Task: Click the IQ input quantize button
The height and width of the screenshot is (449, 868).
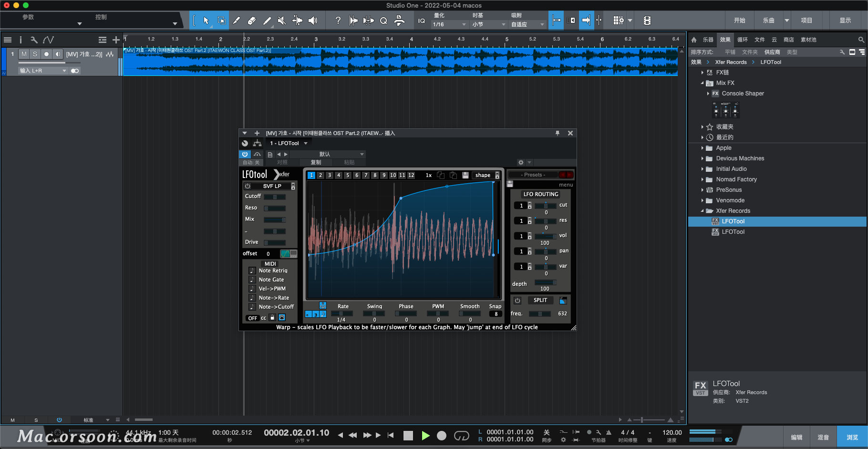Action: click(x=422, y=21)
